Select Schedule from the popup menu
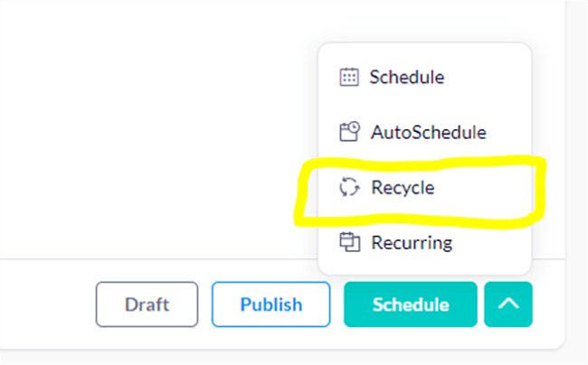Image resolution: width=588 pixels, height=365 pixels. (406, 78)
